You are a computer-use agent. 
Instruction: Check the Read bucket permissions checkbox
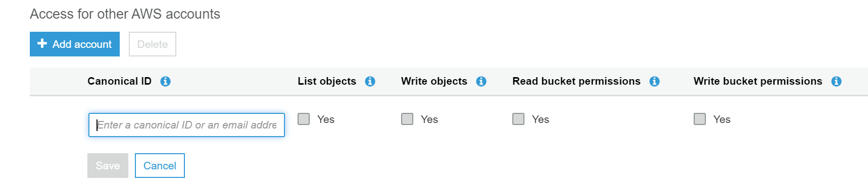click(x=518, y=119)
